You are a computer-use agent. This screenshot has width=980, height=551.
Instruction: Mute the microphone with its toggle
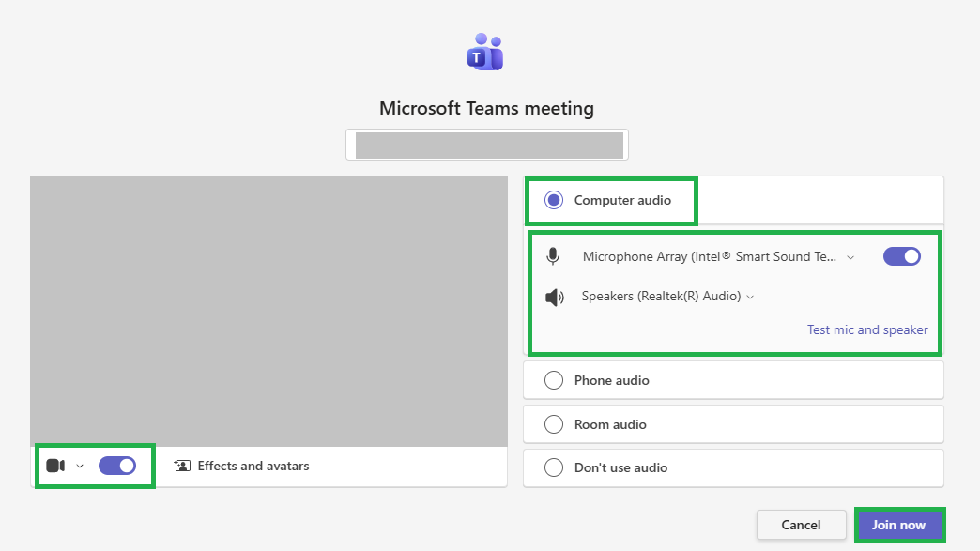point(901,256)
